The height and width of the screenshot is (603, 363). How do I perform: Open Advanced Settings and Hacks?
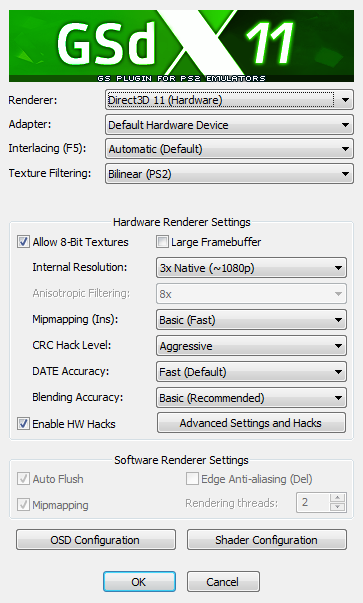(251, 423)
